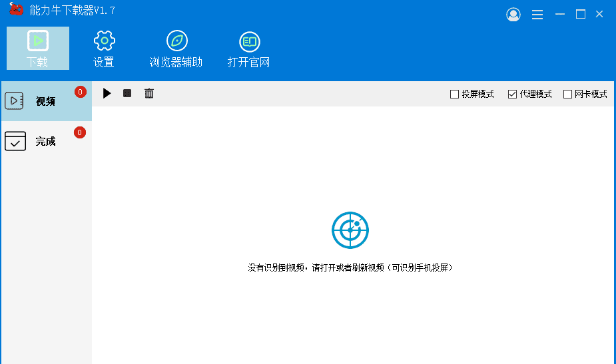Expand the hamburger menu in title bar
The width and height of the screenshot is (616, 364).
pos(537,15)
